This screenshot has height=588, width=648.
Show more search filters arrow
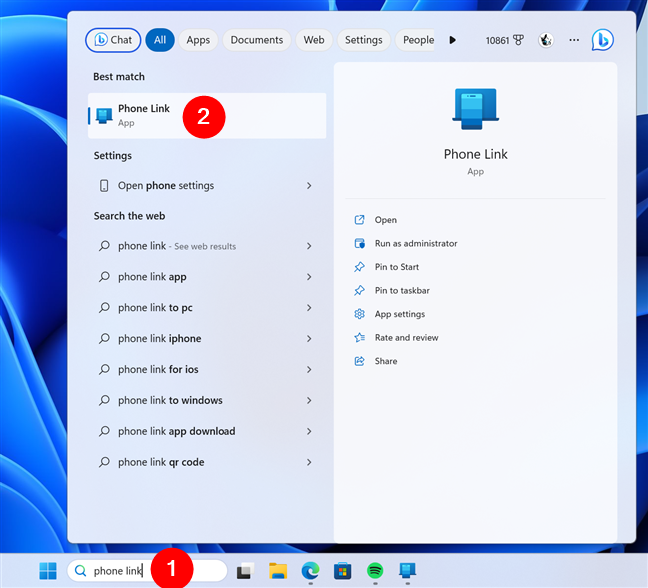(452, 40)
